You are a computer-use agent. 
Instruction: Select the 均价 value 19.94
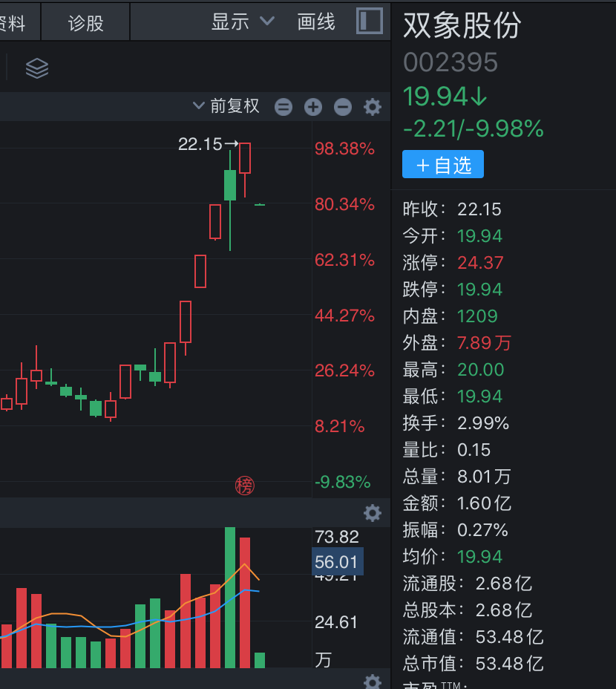click(479, 557)
